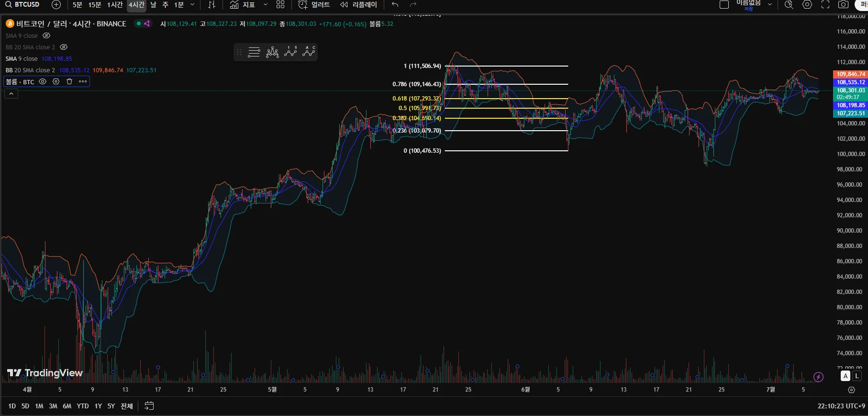Set the range to YTD

tap(83, 406)
